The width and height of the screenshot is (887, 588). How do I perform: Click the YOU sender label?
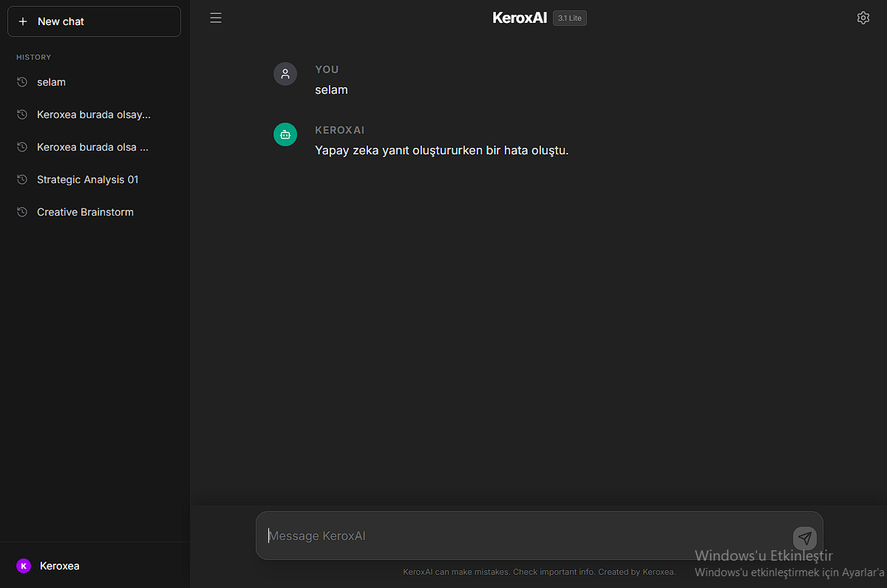(x=327, y=69)
